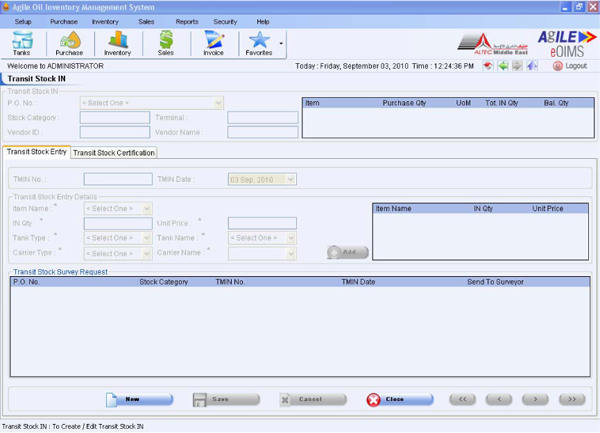
Task: Click the Unit Price input field
Action: point(262,223)
